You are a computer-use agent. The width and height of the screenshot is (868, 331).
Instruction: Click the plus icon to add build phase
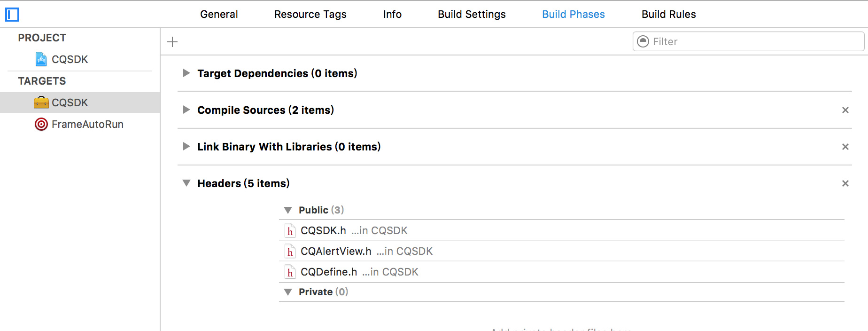pyautogui.click(x=172, y=42)
